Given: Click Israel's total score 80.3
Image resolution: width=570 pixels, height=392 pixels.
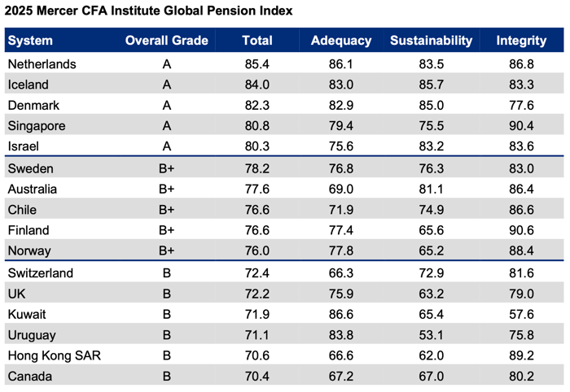Looking at the screenshot, I should pos(257,146).
